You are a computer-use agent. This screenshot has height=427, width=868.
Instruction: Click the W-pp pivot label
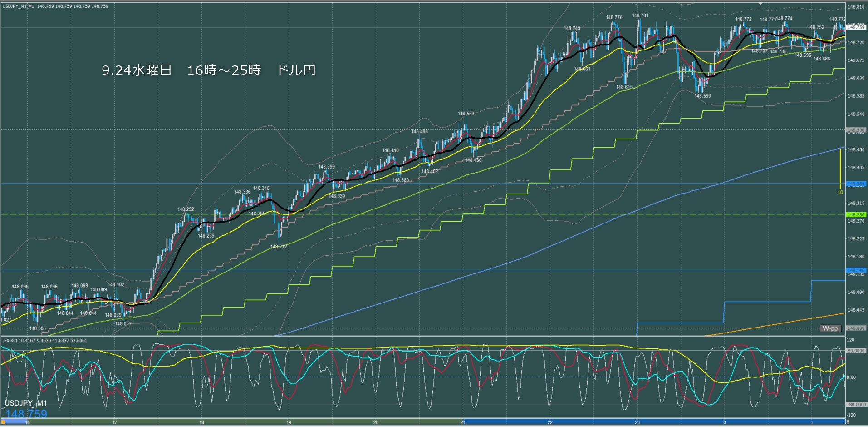pos(830,328)
